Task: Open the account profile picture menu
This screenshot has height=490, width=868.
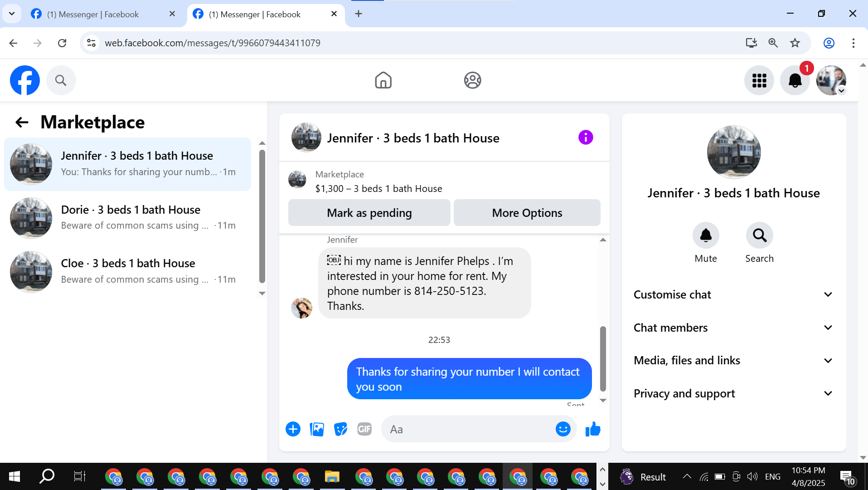Action: click(x=831, y=80)
